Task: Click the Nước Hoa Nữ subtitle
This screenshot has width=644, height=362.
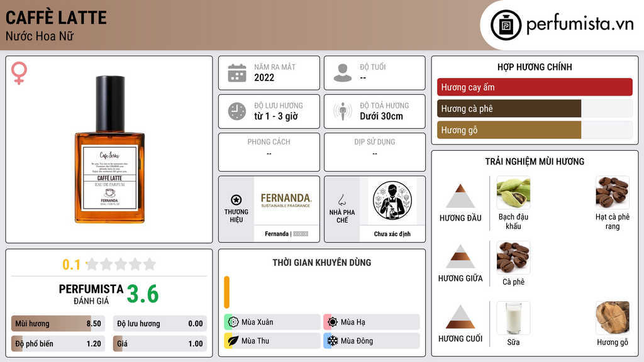Action: click(x=40, y=36)
